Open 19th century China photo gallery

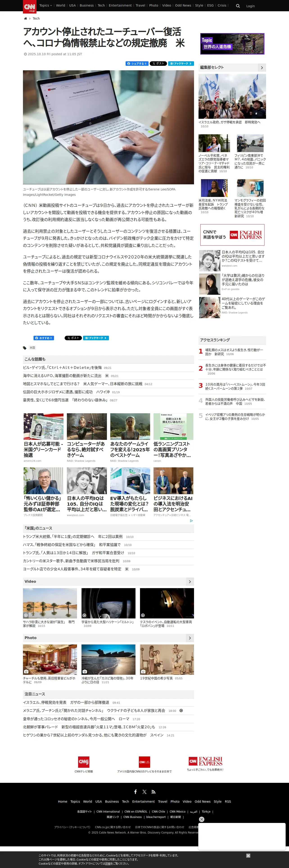pos(167,659)
